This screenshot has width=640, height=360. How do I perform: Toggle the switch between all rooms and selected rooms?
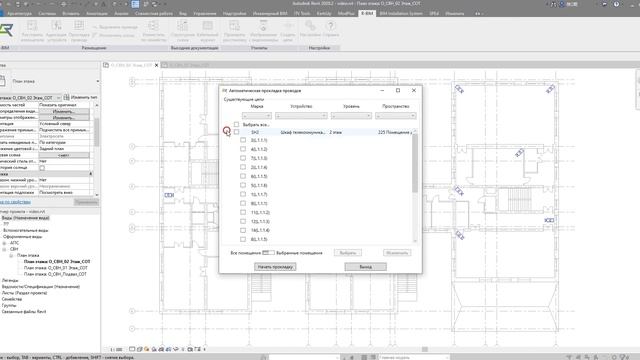tap(268, 253)
